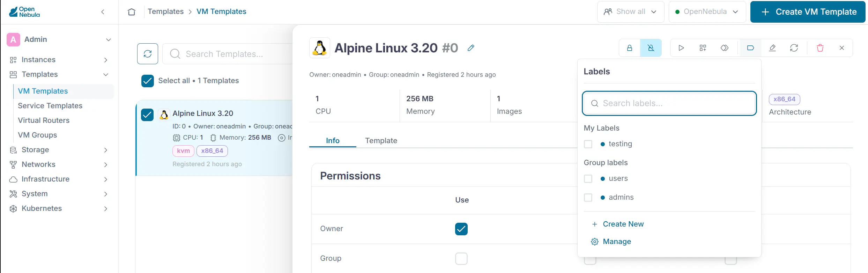This screenshot has width=868, height=273.
Task: Expand the Networks section
Action: click(106, 164)
